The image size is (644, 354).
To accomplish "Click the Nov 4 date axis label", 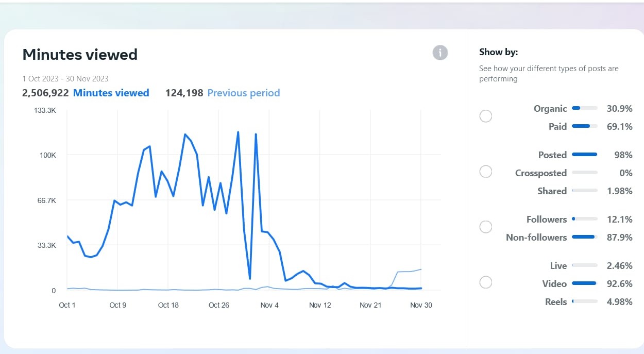I will coord(269,305).
